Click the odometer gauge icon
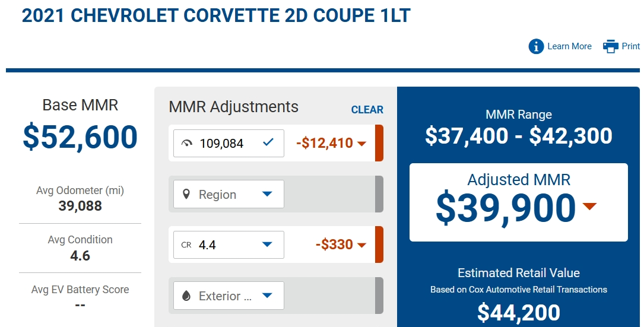This screenshot has height=327, width=644. [187, 144]
